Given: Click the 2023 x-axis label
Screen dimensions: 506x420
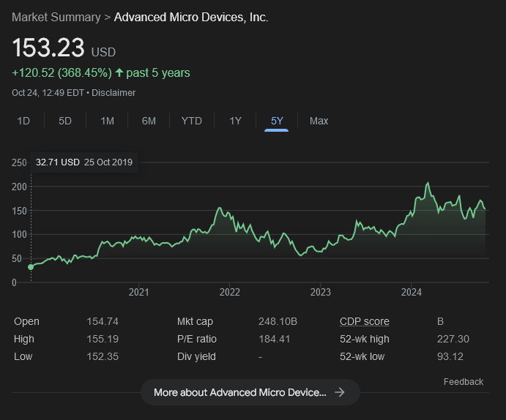Looking at the screenshot, I should point(321,292).
